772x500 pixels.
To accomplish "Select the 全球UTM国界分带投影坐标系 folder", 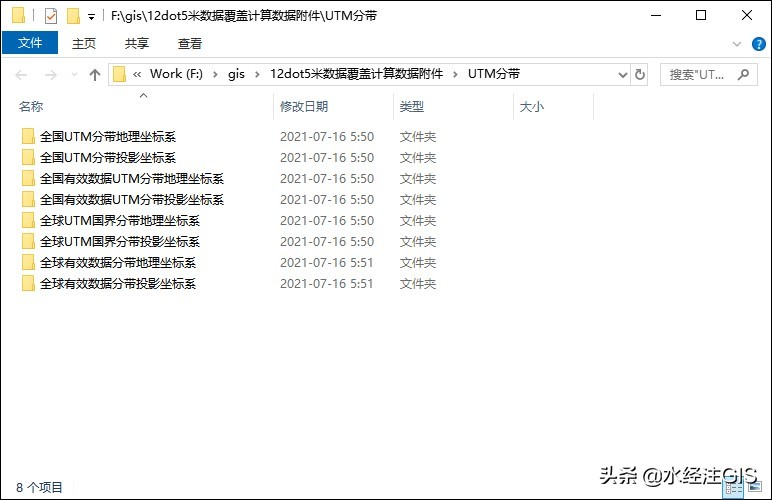I will click(120, 242).
